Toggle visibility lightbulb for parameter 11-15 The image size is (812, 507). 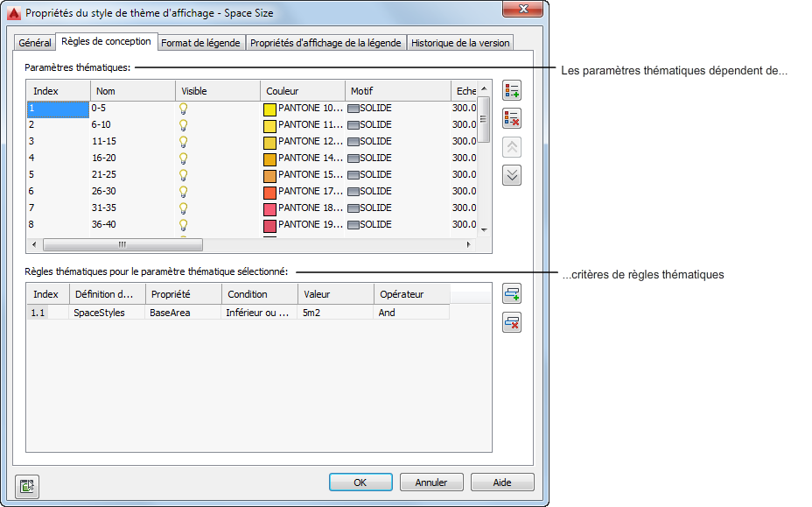(184, 142)
